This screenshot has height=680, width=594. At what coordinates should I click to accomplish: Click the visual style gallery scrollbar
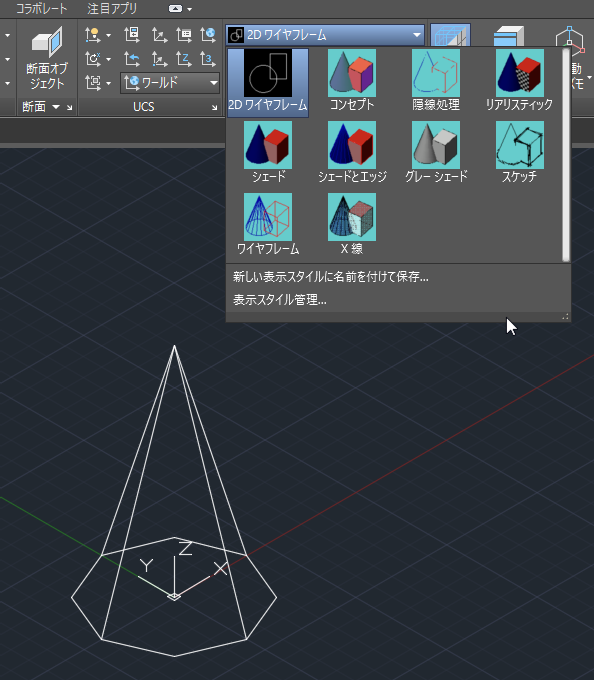point(565,155)
